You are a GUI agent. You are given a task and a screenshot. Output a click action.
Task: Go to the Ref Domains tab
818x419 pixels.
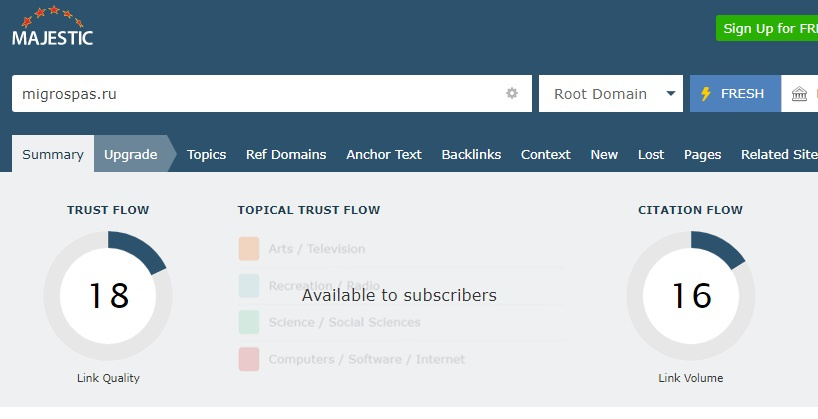pos(286,154)
